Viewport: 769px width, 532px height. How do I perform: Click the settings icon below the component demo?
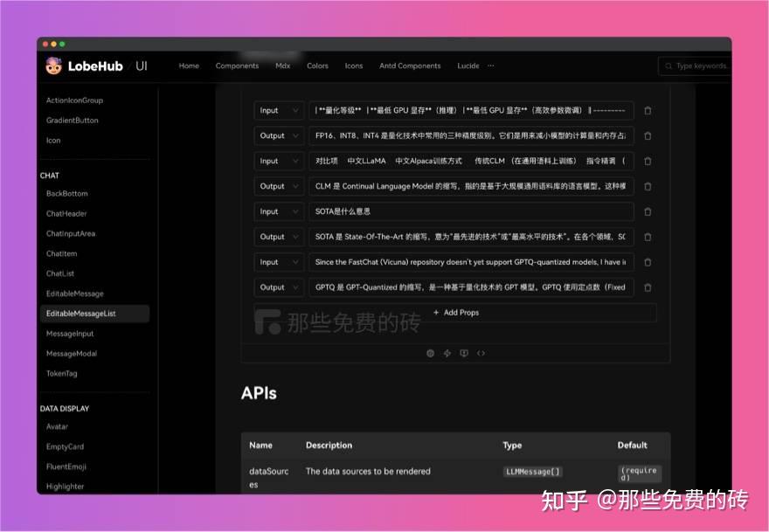pos(430,353)
